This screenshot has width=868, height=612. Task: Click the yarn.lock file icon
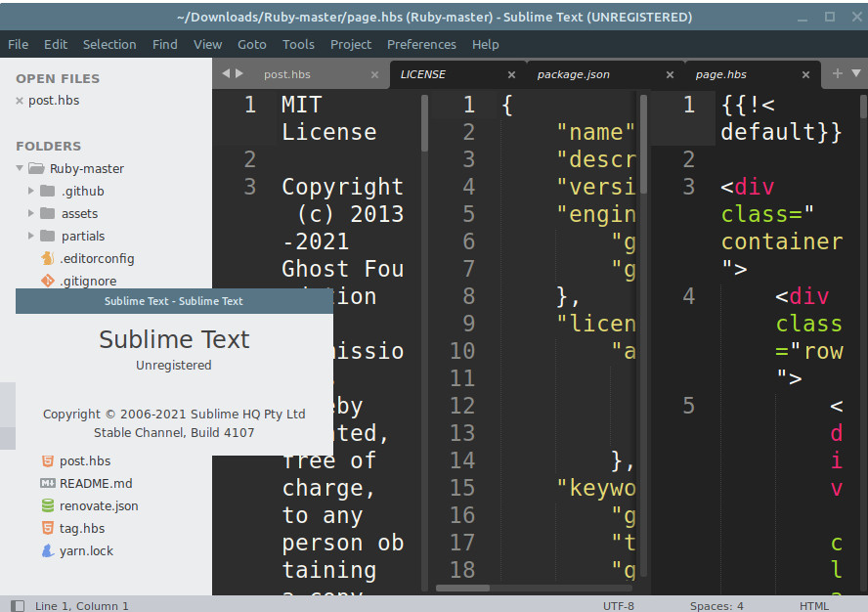pyautogui.click(x=48, y=550)
